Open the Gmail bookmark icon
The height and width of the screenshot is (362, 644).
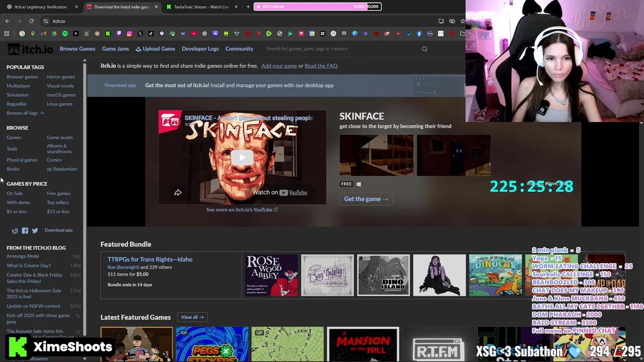tap(43, 34)
